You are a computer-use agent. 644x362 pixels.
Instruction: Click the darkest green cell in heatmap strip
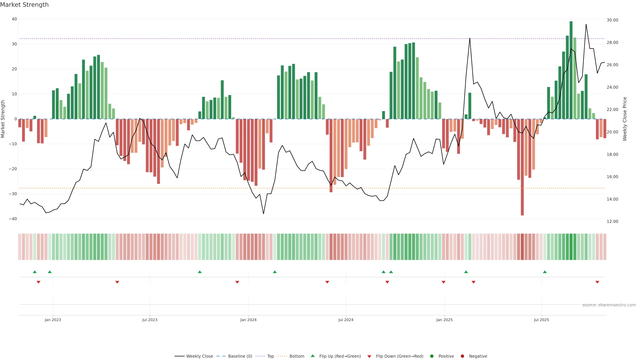pyautogui.click(x=571, y=247)
